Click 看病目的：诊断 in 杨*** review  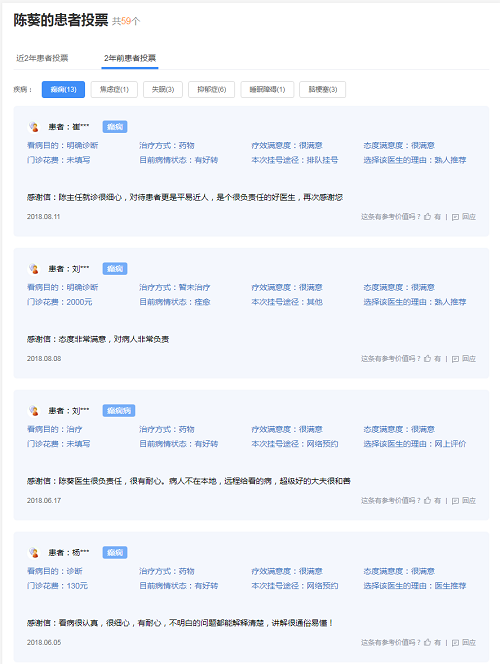(55, 571)
